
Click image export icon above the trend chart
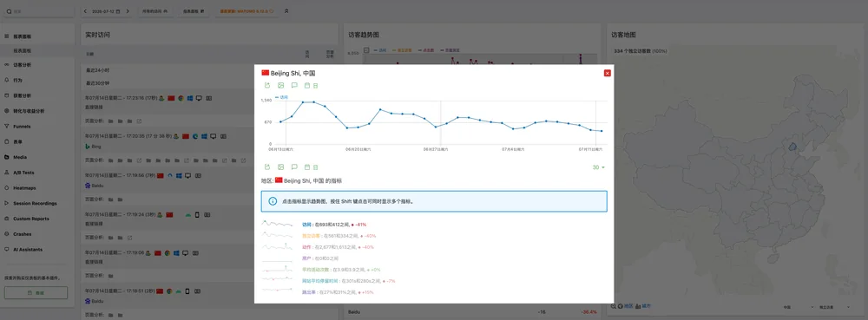280,86
